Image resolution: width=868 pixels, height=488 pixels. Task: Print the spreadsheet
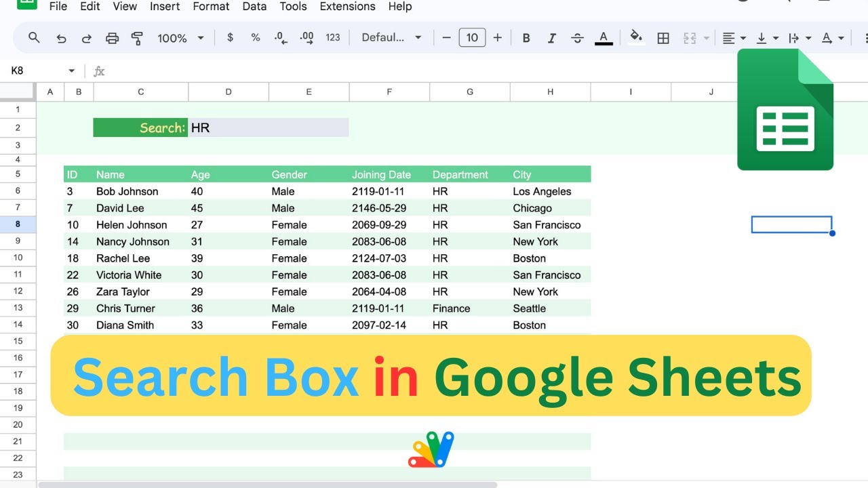pos(113,38)
